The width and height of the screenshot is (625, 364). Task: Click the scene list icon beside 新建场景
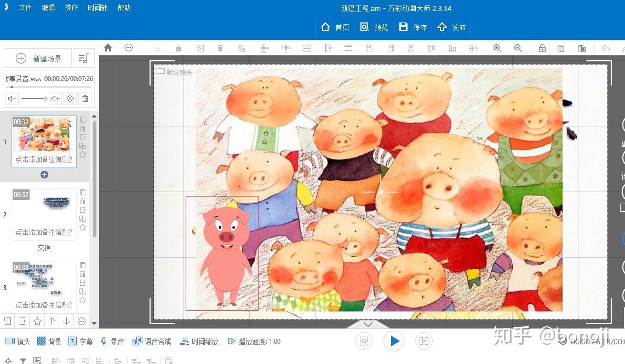coord(83,59)
